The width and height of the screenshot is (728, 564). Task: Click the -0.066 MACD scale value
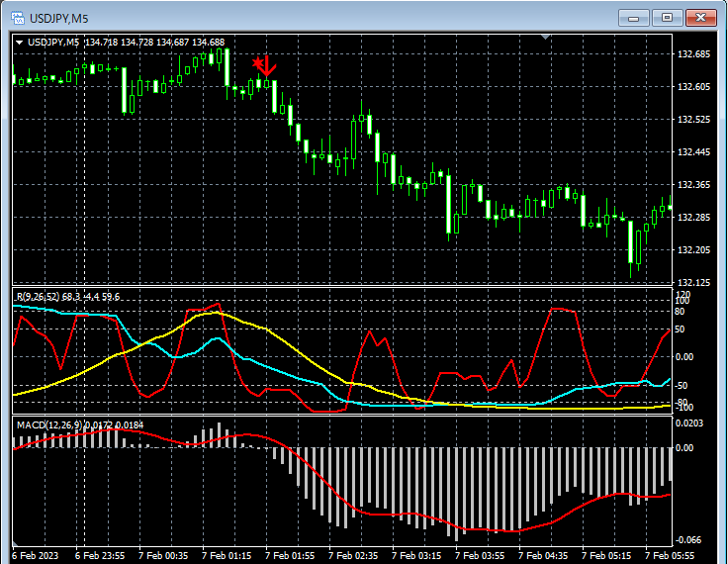689,540
